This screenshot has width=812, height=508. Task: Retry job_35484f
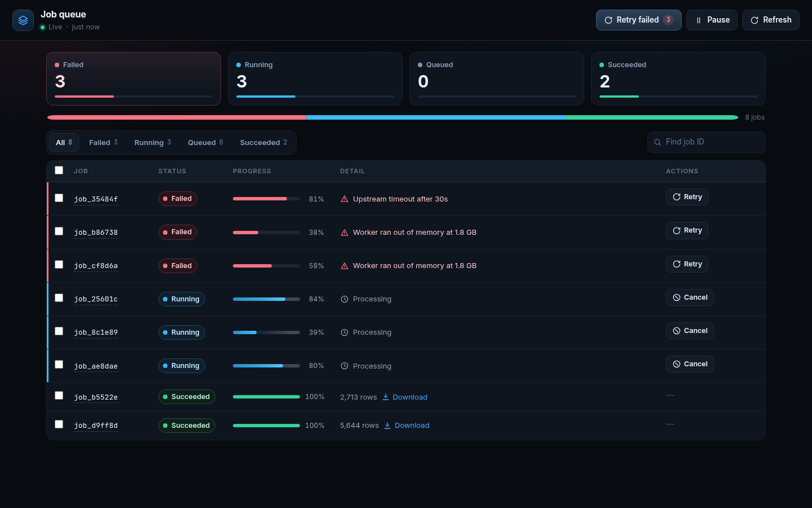click(x=687, y=197)
